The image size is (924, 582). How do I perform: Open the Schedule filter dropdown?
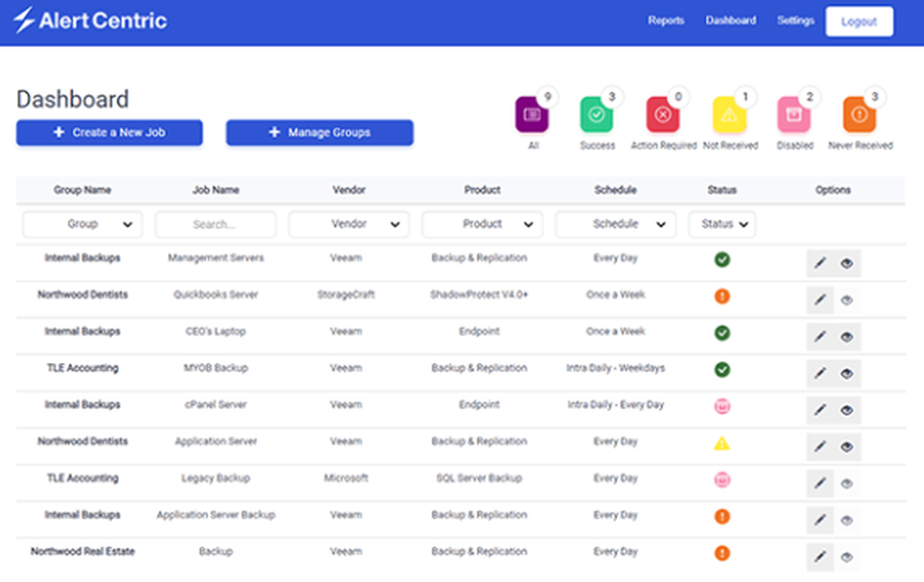pyautogui.click(x=615, y=224)
